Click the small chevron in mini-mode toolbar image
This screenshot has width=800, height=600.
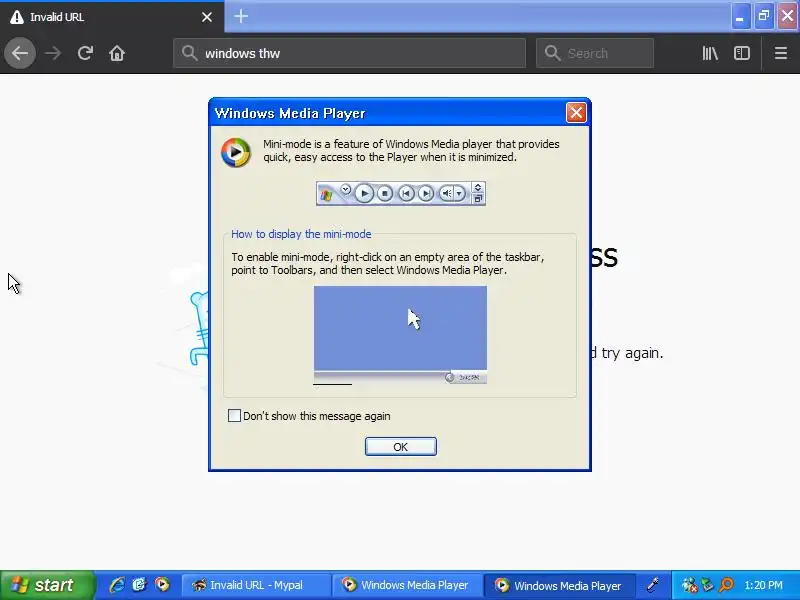pos(345,189)
